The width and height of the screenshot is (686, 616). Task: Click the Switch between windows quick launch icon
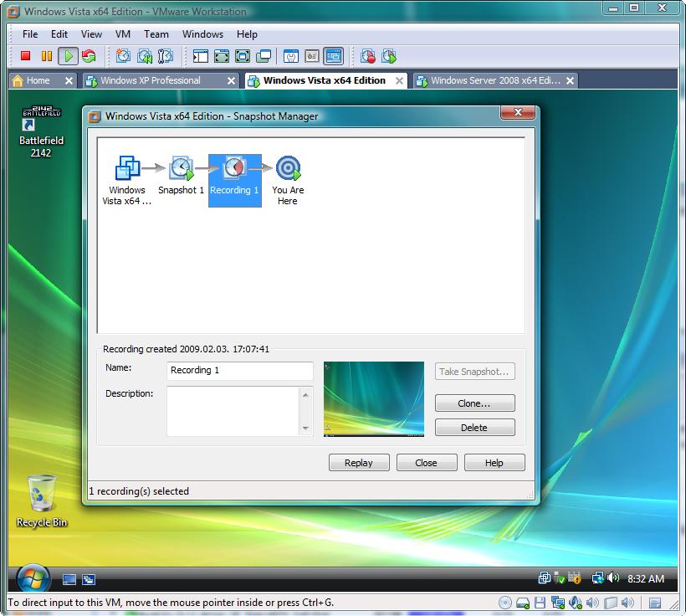pos(89,580)
